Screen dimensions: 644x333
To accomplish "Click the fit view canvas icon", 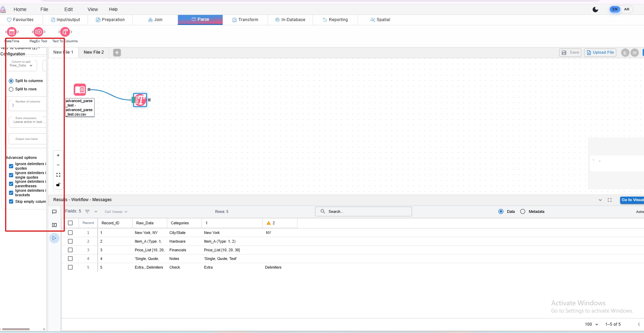I will click(x=58, y=175).
